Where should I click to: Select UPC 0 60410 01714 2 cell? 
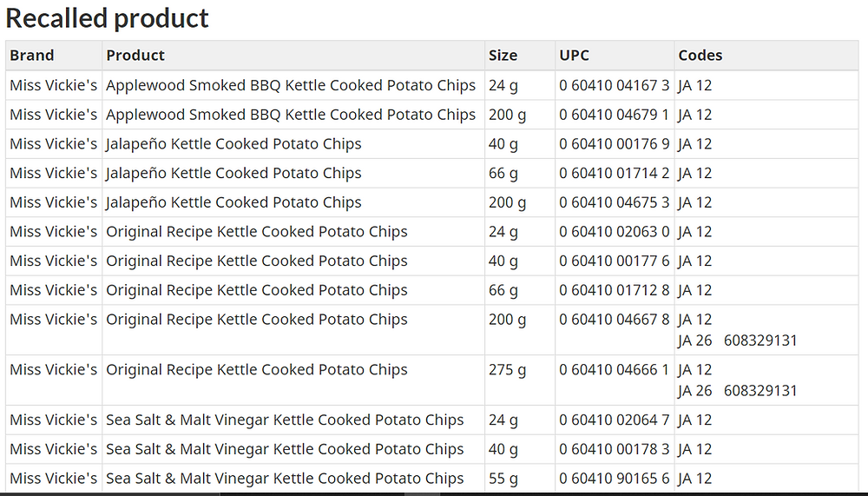(615, 174)
